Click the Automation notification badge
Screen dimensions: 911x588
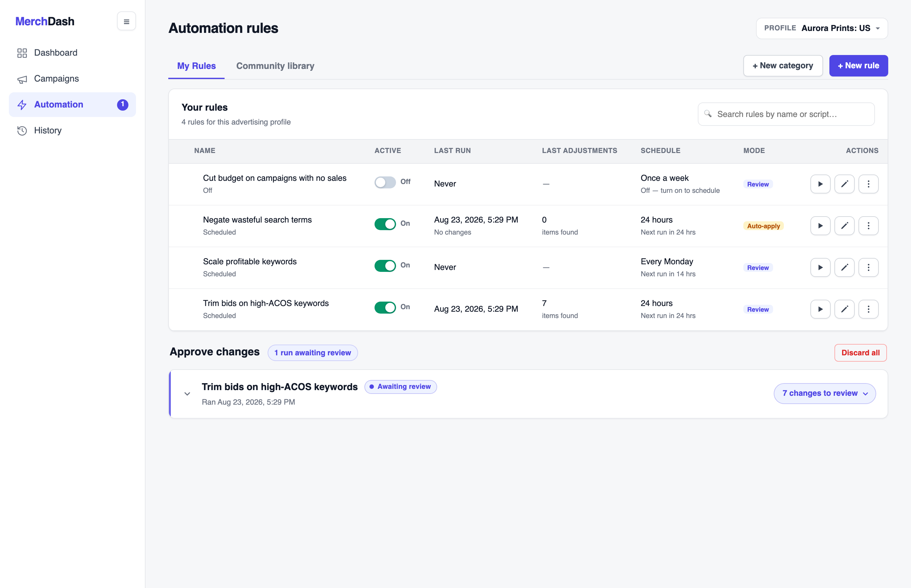click(x=123, y=105)
